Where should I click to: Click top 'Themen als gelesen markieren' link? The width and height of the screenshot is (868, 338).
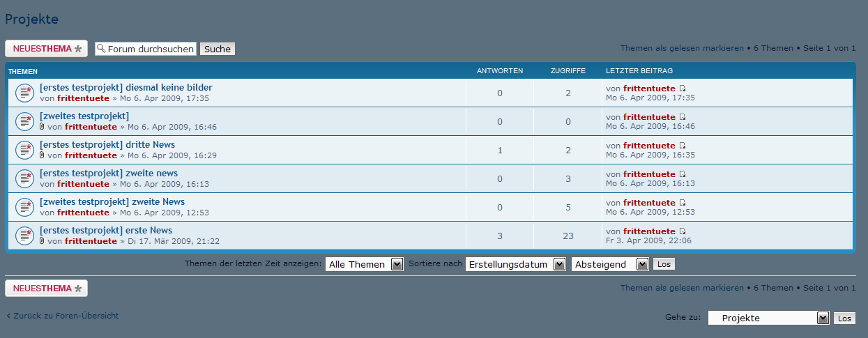[x=682, y=48]
